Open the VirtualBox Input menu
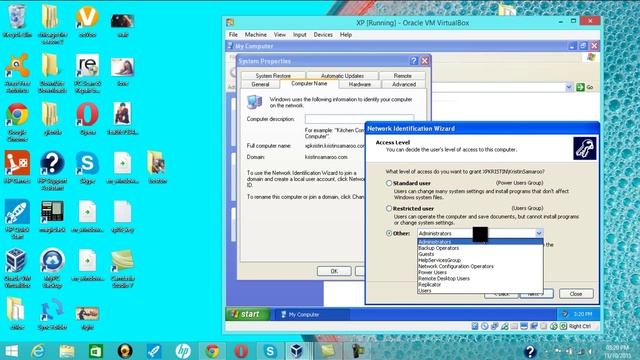This screenshot has height=360, width=640. [x=300, y=35]
